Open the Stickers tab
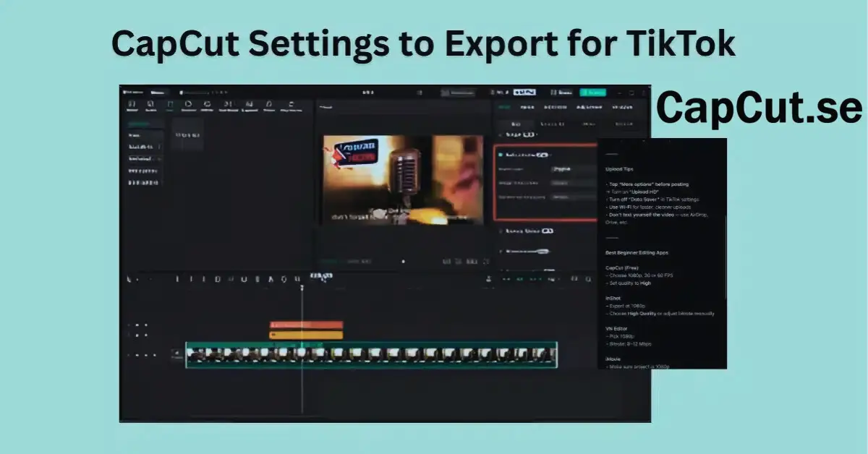Image resolution: width=868 pixels, height=454 pixels. (189, 106)
